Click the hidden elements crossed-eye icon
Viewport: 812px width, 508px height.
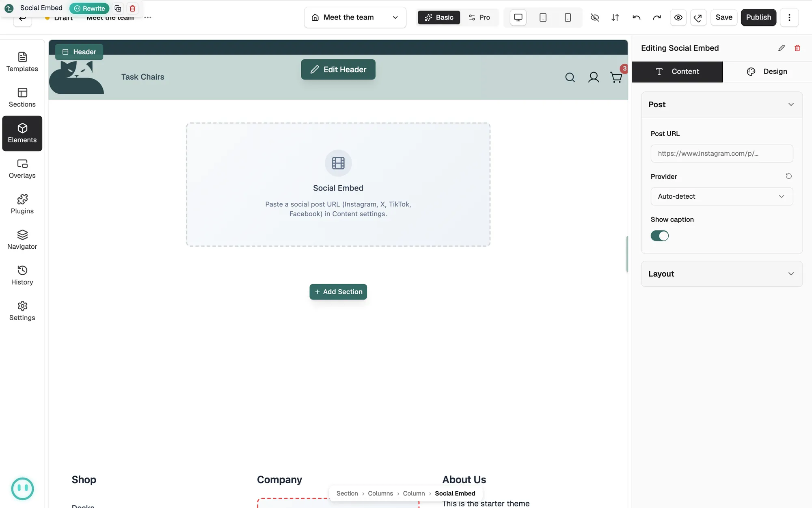595,17
